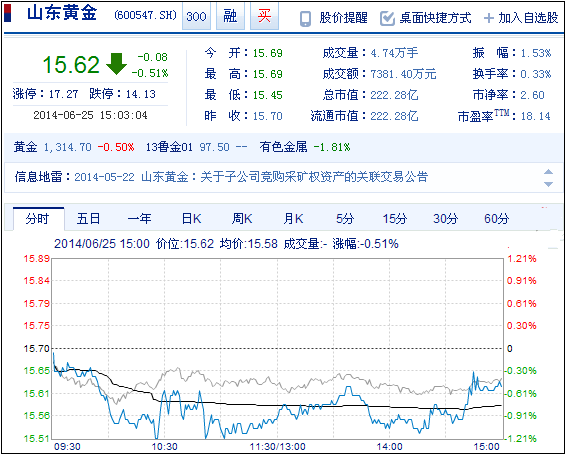The width and height of the screenshot is (566, 455).
Task: Click the phone icon for 股价提醒
Action: 305,19
